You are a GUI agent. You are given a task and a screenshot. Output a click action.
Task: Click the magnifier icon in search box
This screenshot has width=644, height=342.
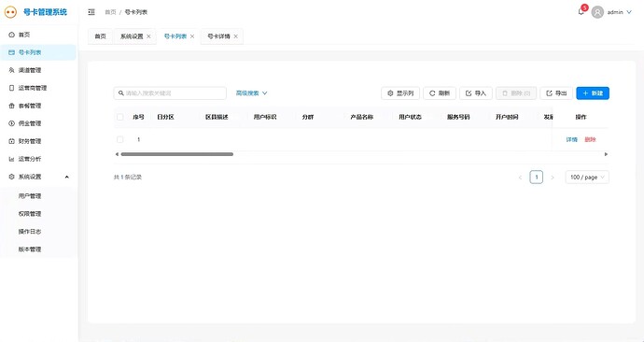point(121,93)
